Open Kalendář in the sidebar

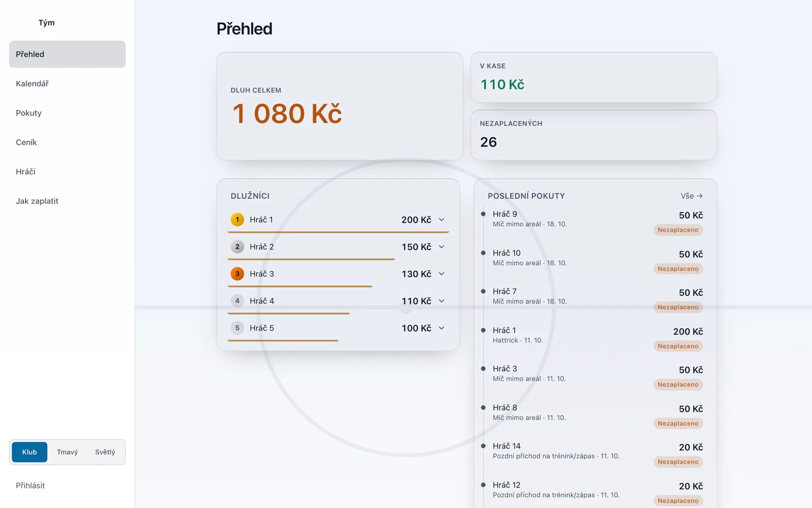click(67, 84)
